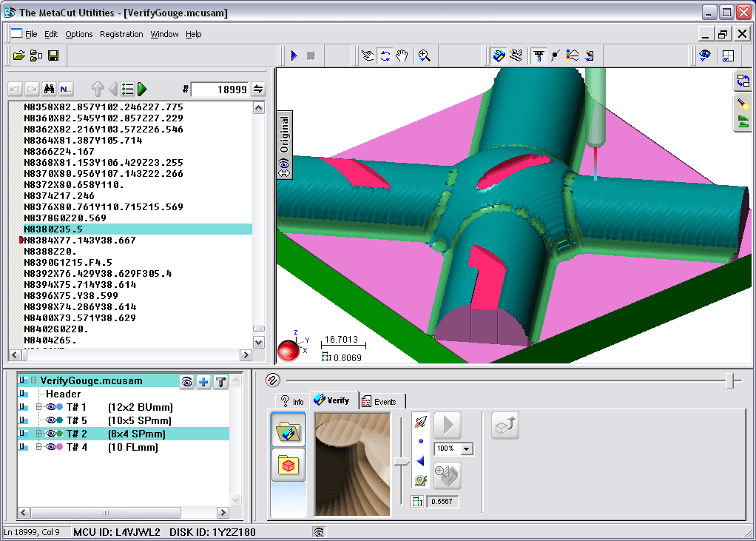
Task: Select the Header tree row
Action: click(63, 394)
